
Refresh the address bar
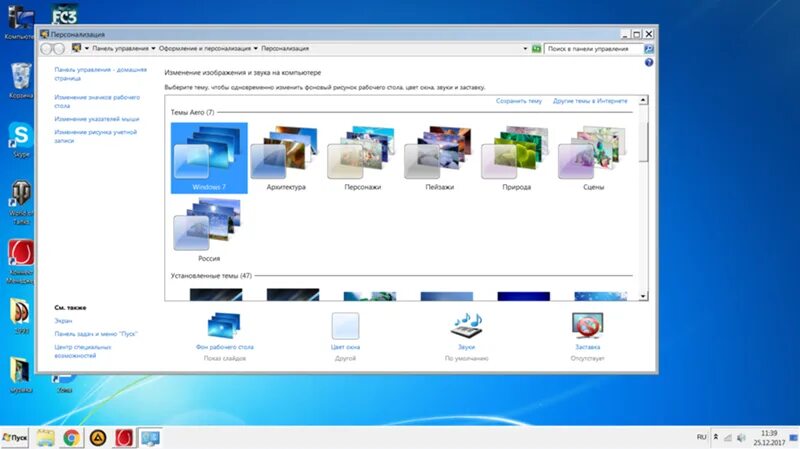[x=536, y=49]
